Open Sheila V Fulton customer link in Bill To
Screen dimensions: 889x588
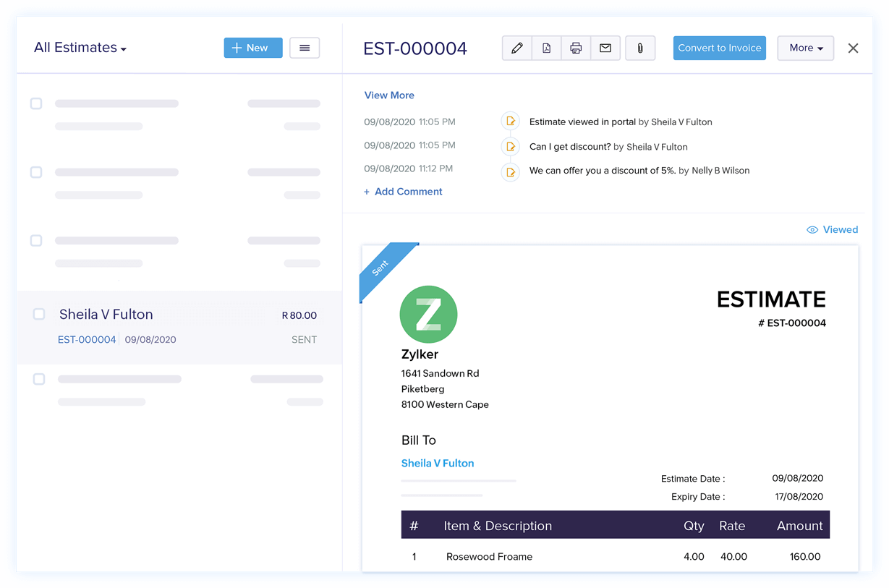tap(438, 464)
